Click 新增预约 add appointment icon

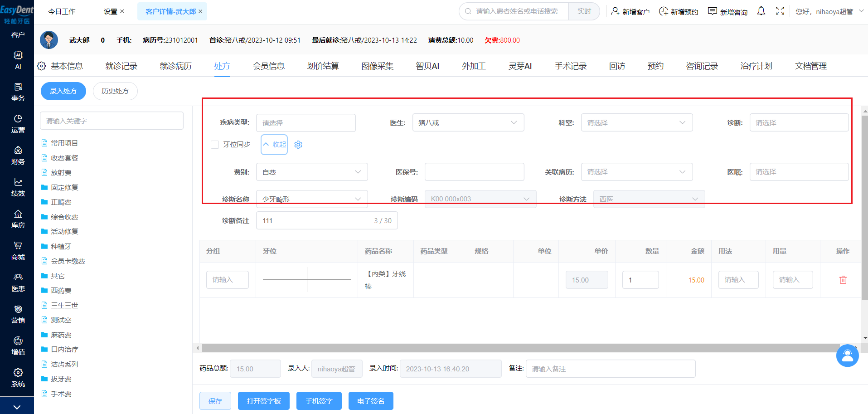[x=663, y=11]
